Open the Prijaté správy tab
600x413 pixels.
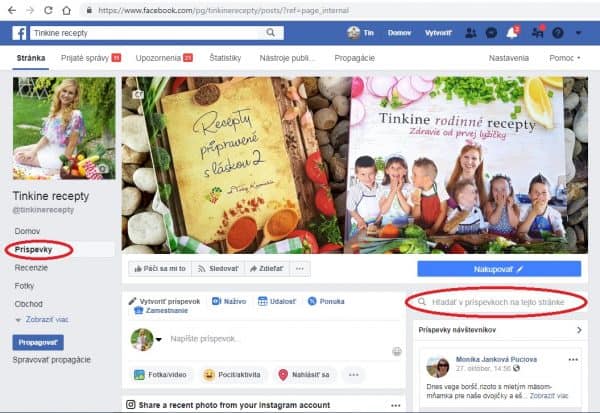coord(91,58)
